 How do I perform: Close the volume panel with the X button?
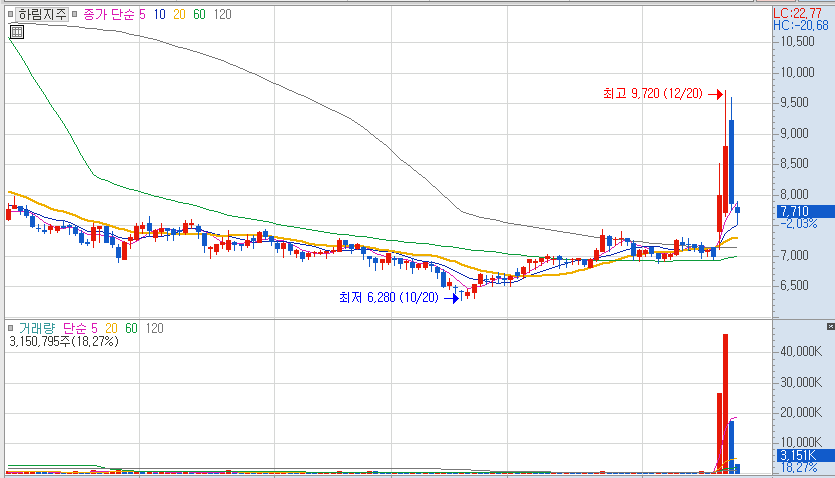pyautogui.click(x=831, y=326)
